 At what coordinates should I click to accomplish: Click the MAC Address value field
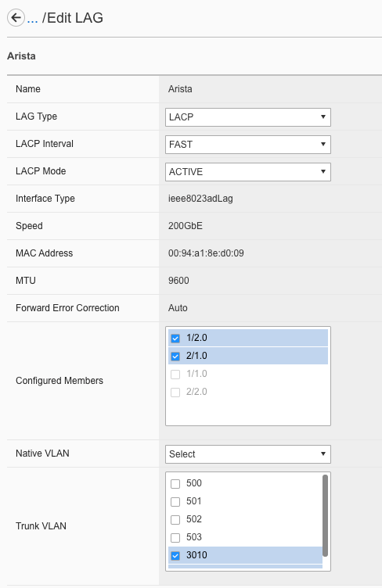click(x=206, y=253)
